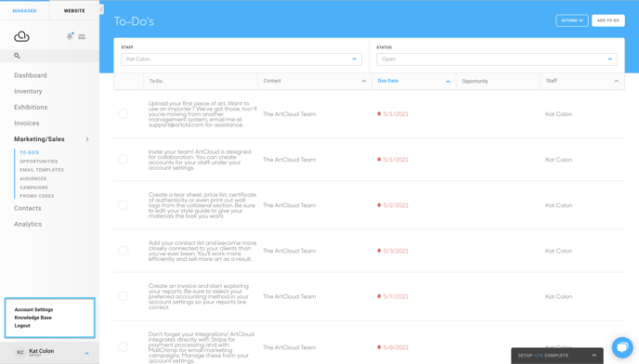Open the Staff dropdown showing Kat Colon
Image resolution: width=639 pixels, height=364 pixels.
tap(241, 59)
